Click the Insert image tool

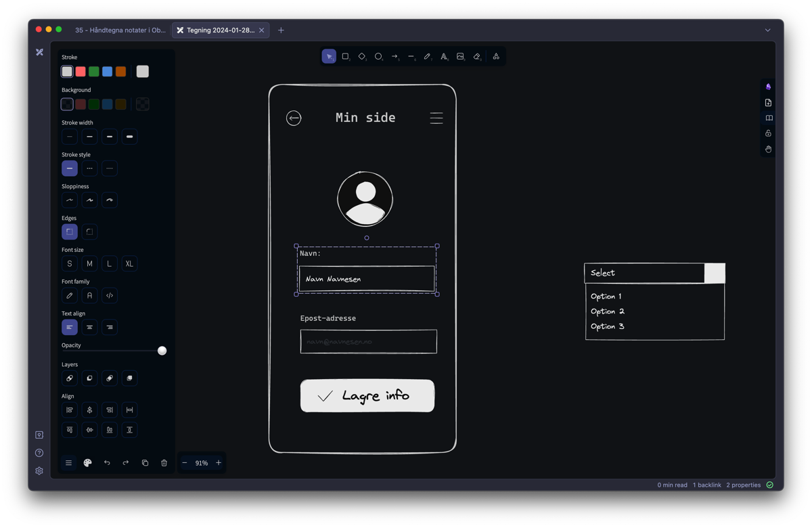pyautogui.click(x=460, y=57)
